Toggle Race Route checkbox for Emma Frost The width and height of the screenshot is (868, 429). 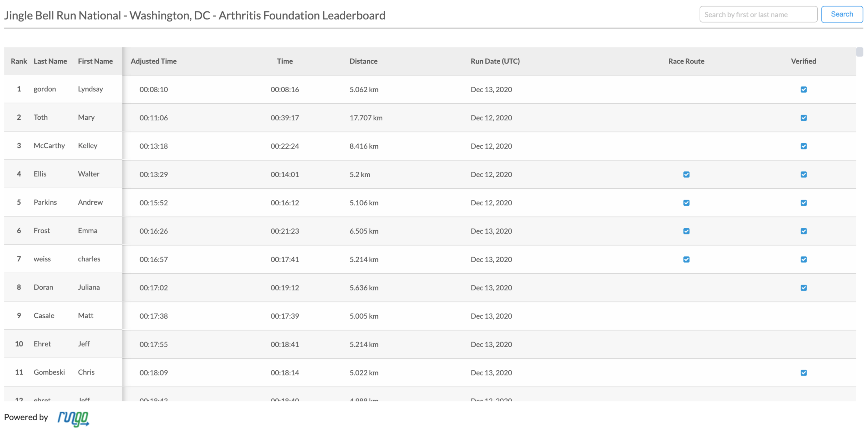tap(686, 231)
